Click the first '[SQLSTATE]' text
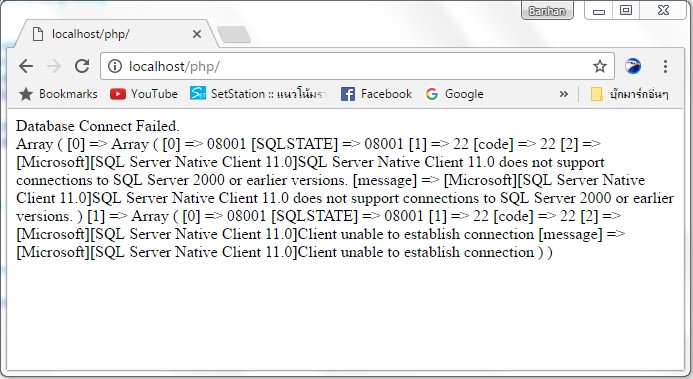 point(295,144)
